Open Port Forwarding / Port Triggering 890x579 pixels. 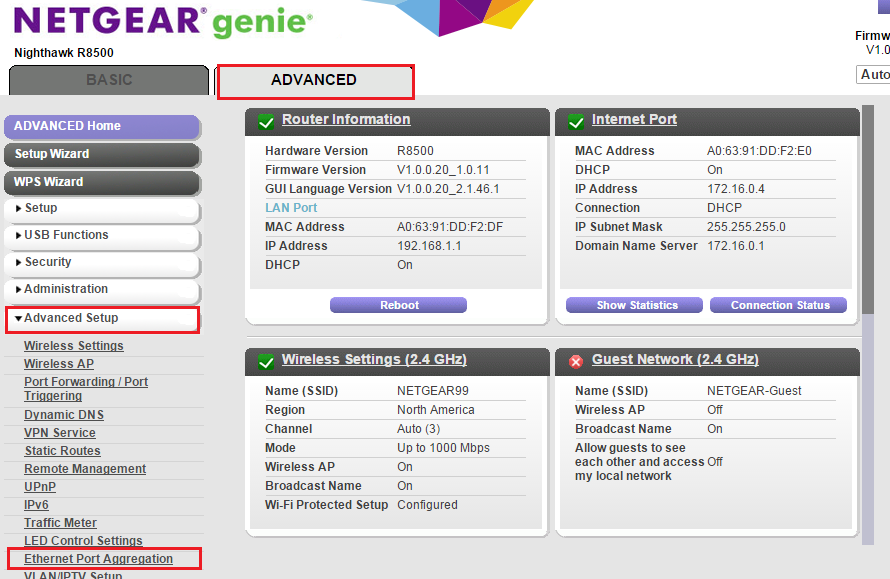coord(86,389)
